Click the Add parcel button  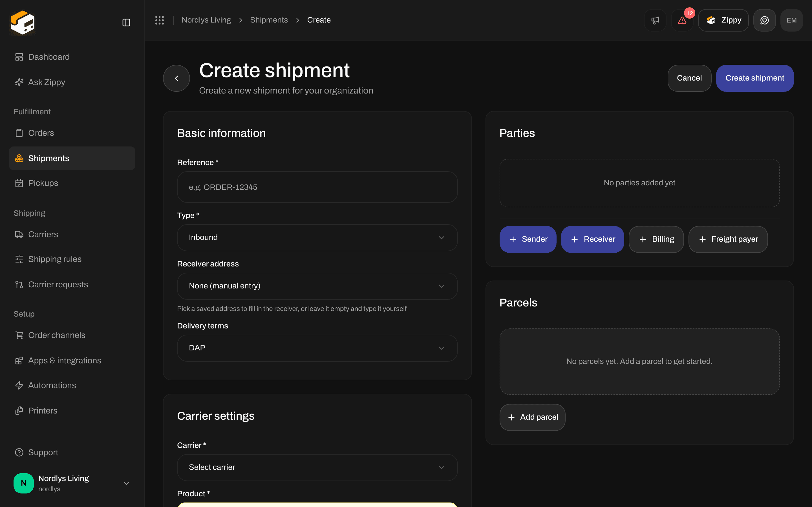(x=532, y=417)
